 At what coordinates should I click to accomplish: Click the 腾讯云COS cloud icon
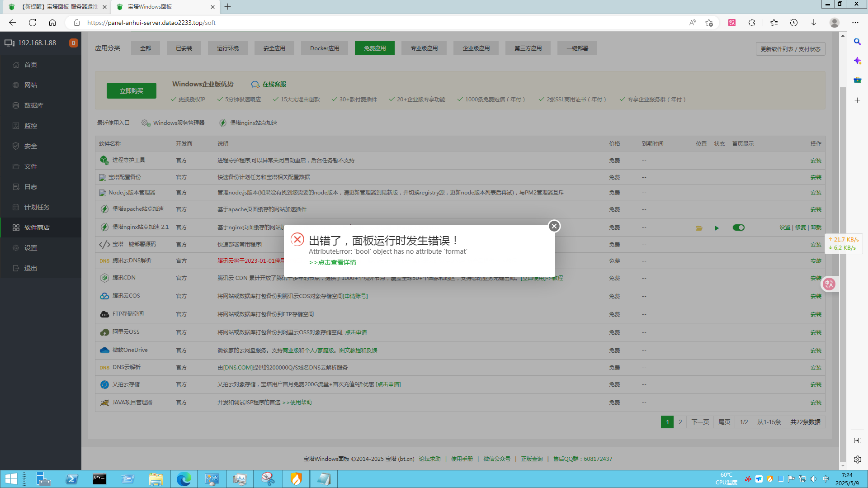pos(104,296)
